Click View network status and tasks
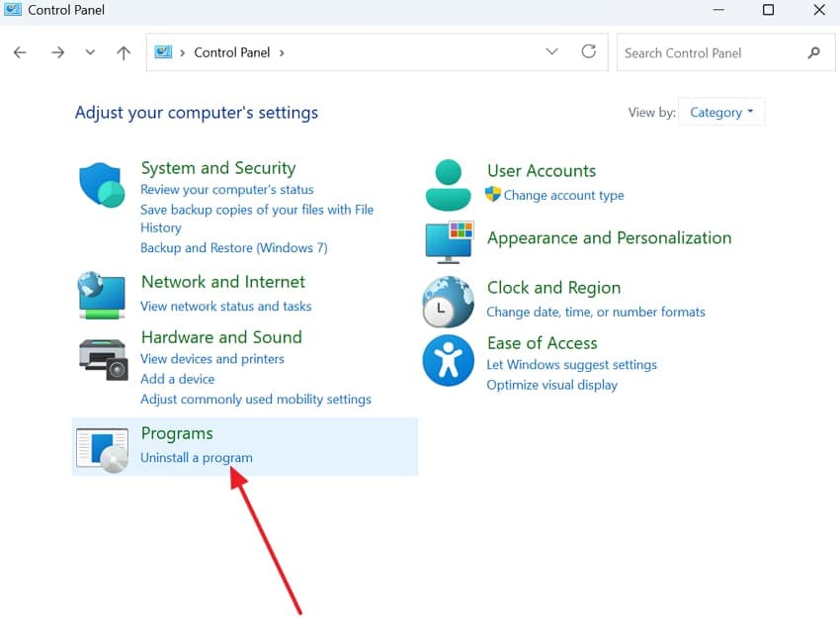840x630 pixels. [x=225, y=307]
